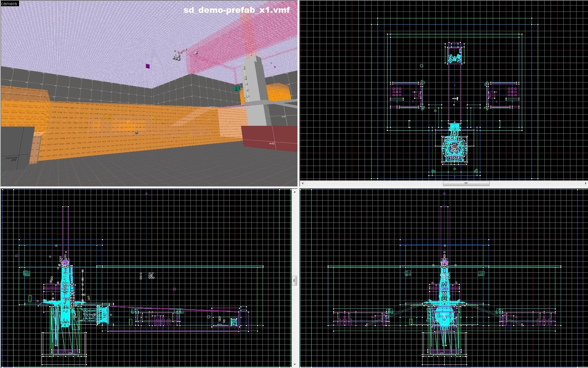Click the teal entity beside the gray tower
This screenshot has height=368, width=588.
(237, 89)
